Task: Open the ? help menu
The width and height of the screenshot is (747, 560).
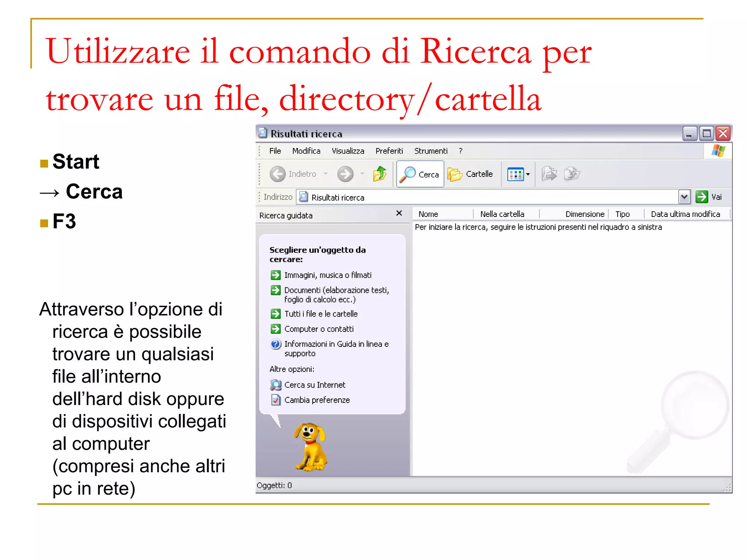Action: [x=461, y=151]
